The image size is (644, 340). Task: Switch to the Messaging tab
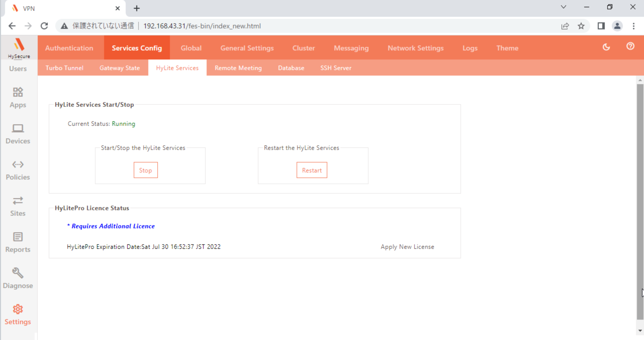[351, 48]
